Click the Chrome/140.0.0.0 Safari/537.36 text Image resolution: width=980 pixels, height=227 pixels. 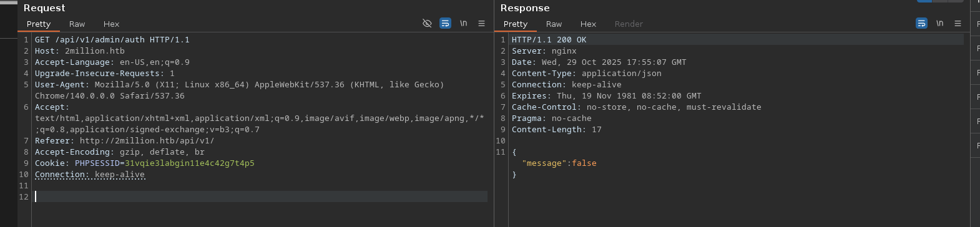[x=110, y=95]
